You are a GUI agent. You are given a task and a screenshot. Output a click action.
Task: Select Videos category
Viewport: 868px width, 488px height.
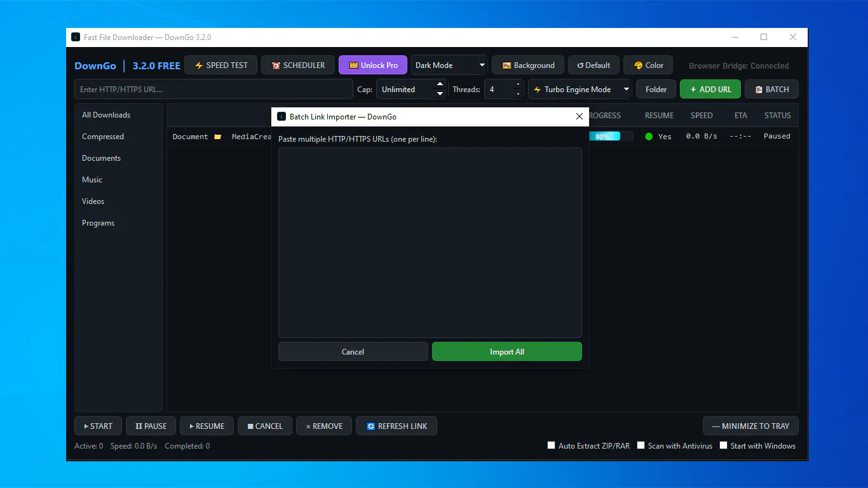(119, 201)
